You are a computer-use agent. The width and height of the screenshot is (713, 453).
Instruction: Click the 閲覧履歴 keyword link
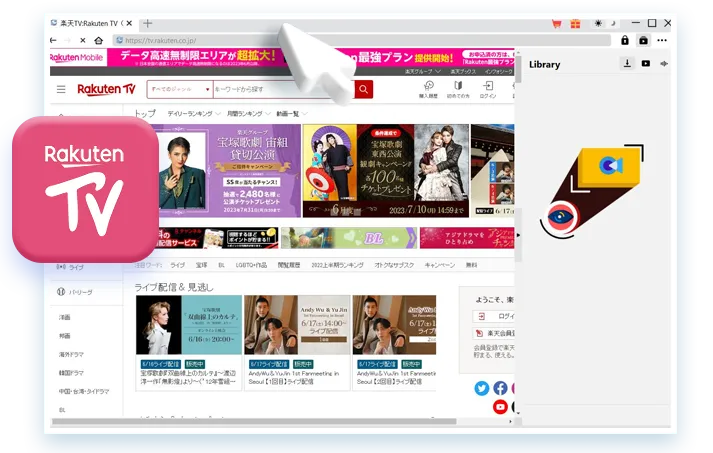[x=289, y=265]
